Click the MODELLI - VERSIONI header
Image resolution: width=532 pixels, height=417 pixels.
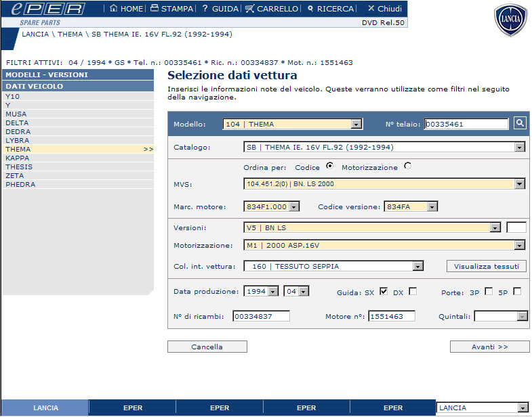tap(78, 74)
